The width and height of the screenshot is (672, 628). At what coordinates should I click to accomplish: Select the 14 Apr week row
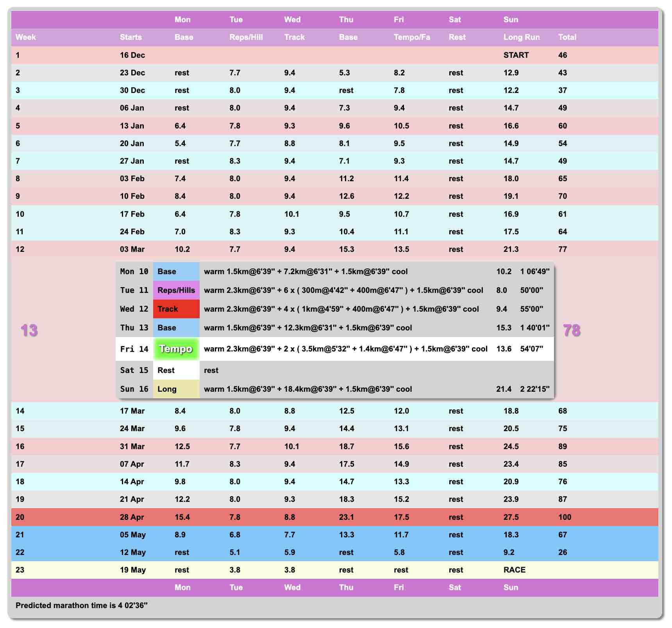pos(335,482)
